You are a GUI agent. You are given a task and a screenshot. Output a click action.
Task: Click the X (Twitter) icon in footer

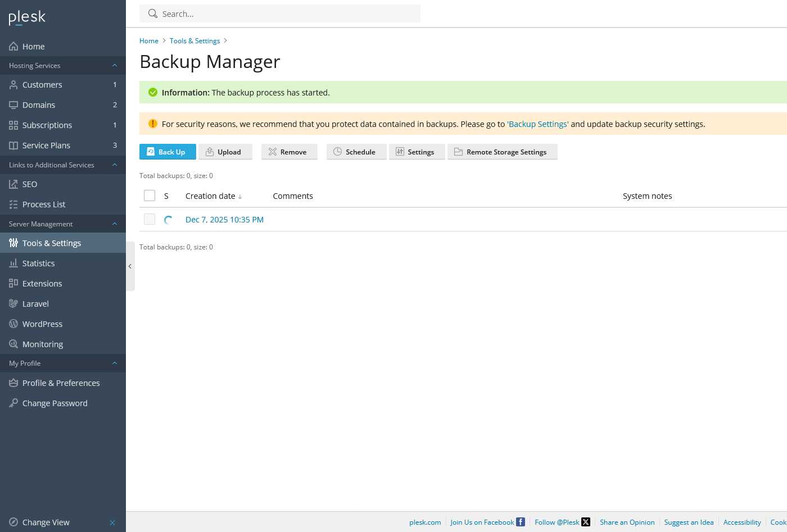(x=586, y=522)
